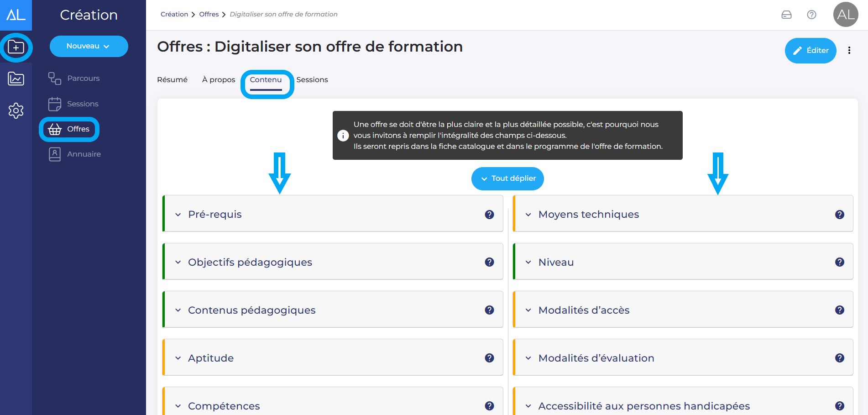Show help for Pré-requis section

click(x=489, y=215)
